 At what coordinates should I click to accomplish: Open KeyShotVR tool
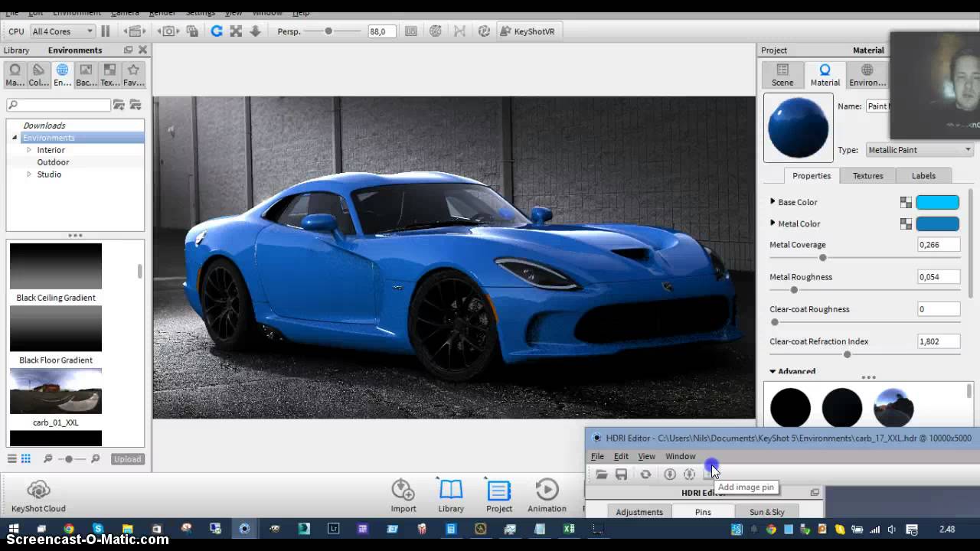click(x=528, y=31)
